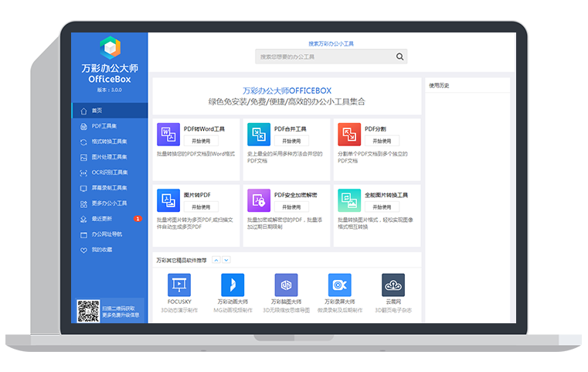Click the 全能图片转换工具 green icon
The height and width of the screenshot is (372, 588).
click(x=348, y=200)
